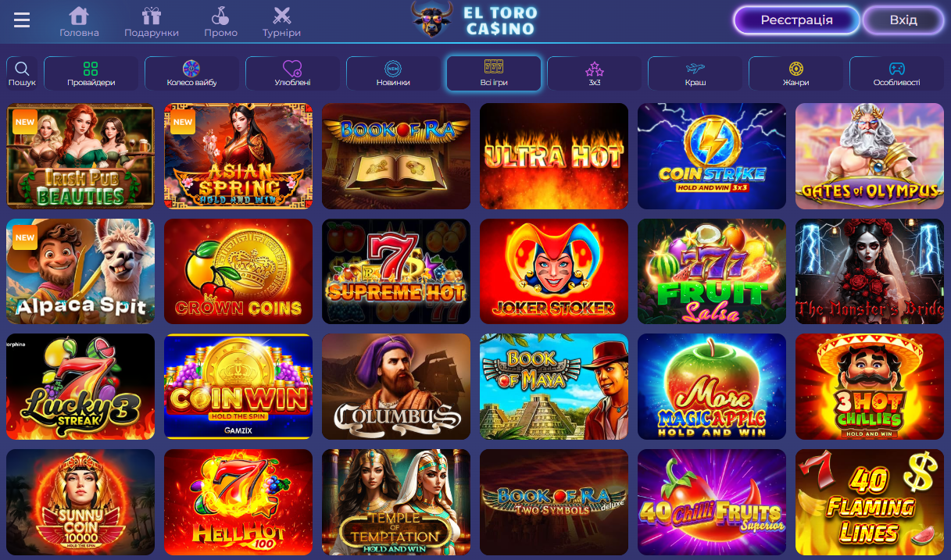Screen dimensions: 951x560
Task: Select the Всі ігри tab
Action: 494,73
